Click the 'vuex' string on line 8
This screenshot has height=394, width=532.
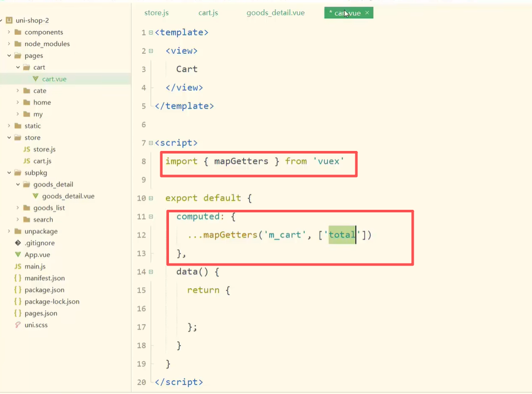pyautogui.click(x=328, y=161)
